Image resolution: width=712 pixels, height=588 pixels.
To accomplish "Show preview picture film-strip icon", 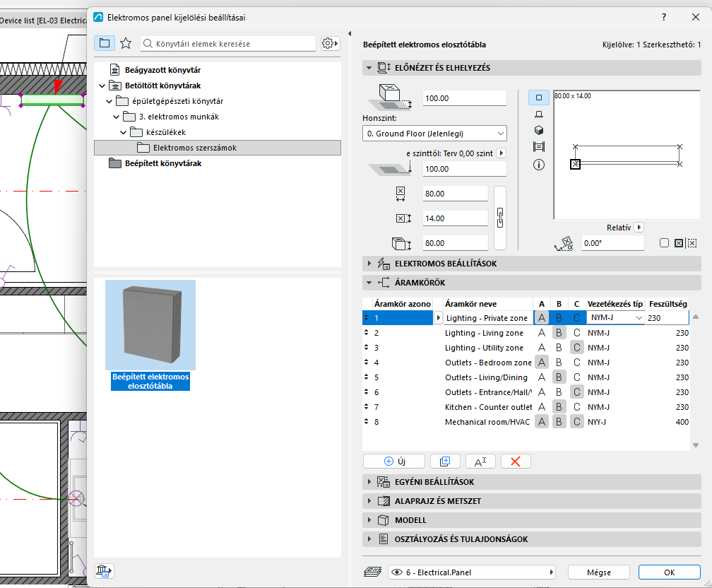I will 539,147.
